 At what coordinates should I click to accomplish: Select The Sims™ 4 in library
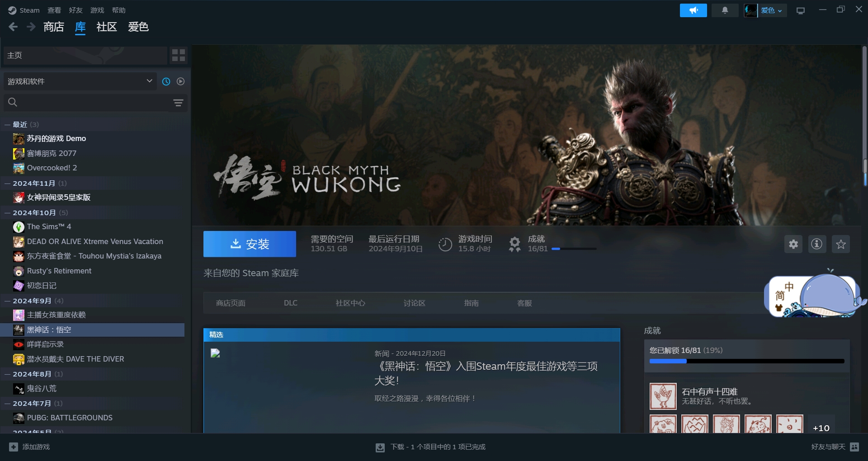point(93,226)
